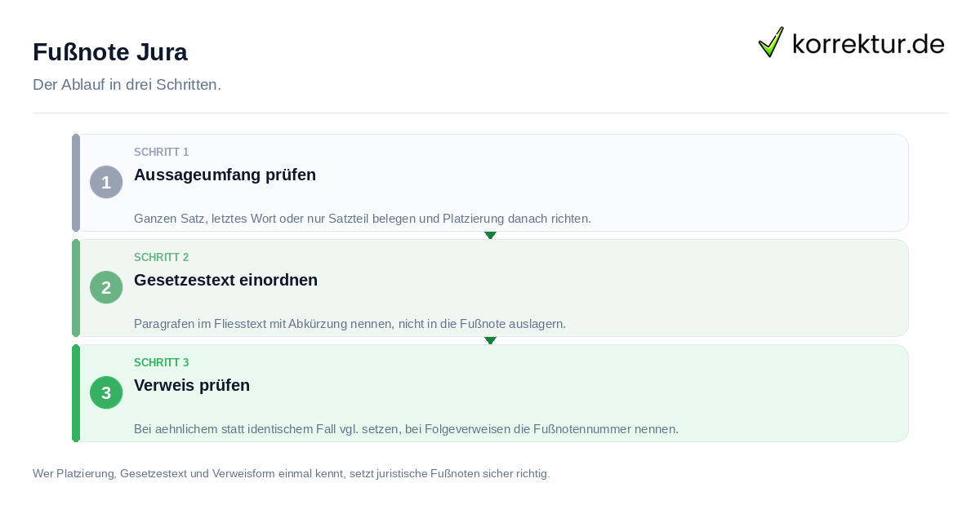
Task: Click the korrektur.de checkmark logo icon
Action: [x=771, y=42]
